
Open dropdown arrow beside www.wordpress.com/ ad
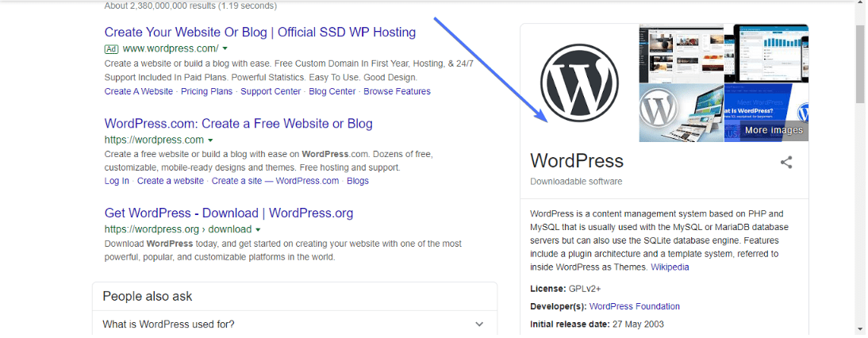[x=225, y=48]
